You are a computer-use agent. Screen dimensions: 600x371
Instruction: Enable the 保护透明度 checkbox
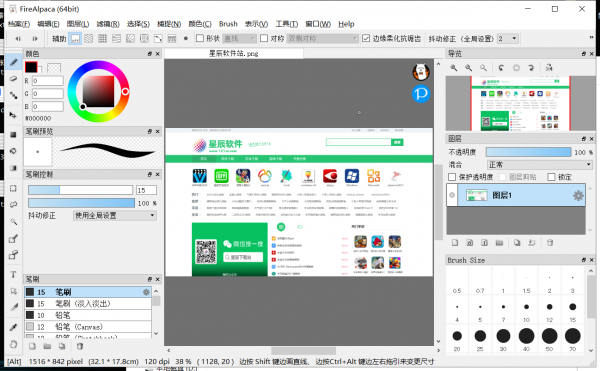pyautogui.click(x=452, y=177)
